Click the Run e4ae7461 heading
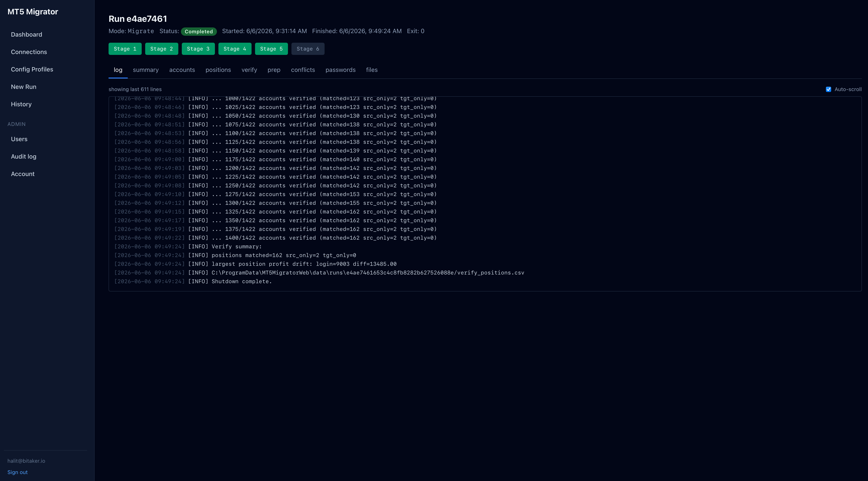Viewport: 868px width, 481px height. coord(138,19)
